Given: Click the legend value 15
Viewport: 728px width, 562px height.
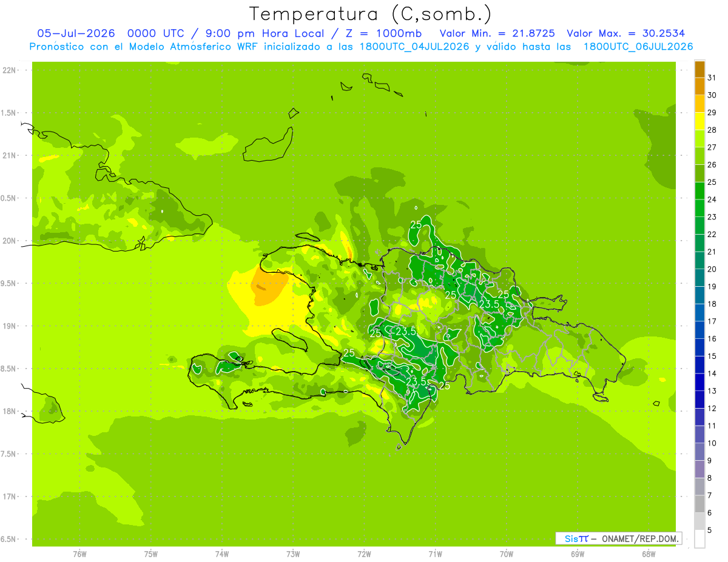Looking at the screenshot, I should [x=712, y=356].
